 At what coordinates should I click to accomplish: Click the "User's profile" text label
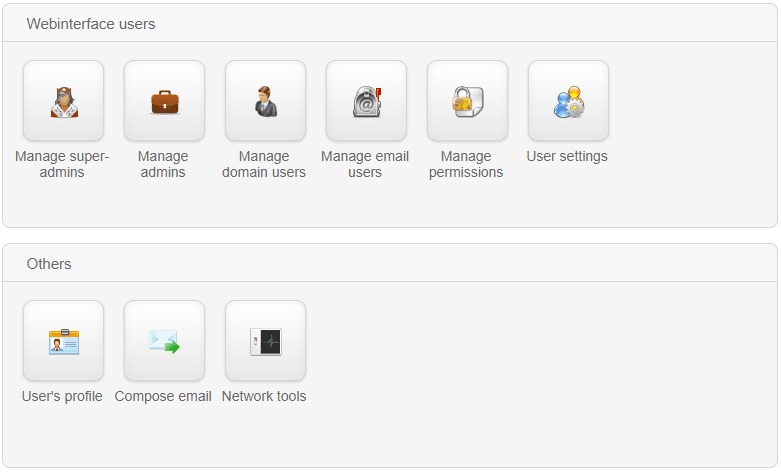tap(62, 396)
